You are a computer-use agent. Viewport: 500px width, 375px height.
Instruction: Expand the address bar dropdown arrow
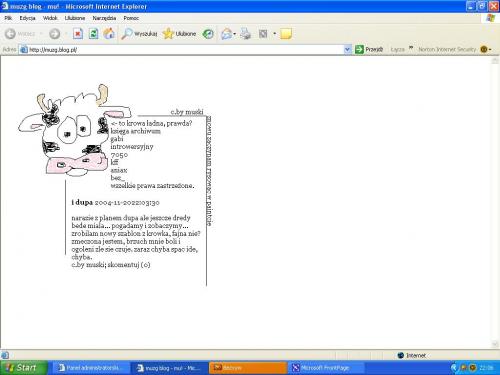tap(347, 49)
